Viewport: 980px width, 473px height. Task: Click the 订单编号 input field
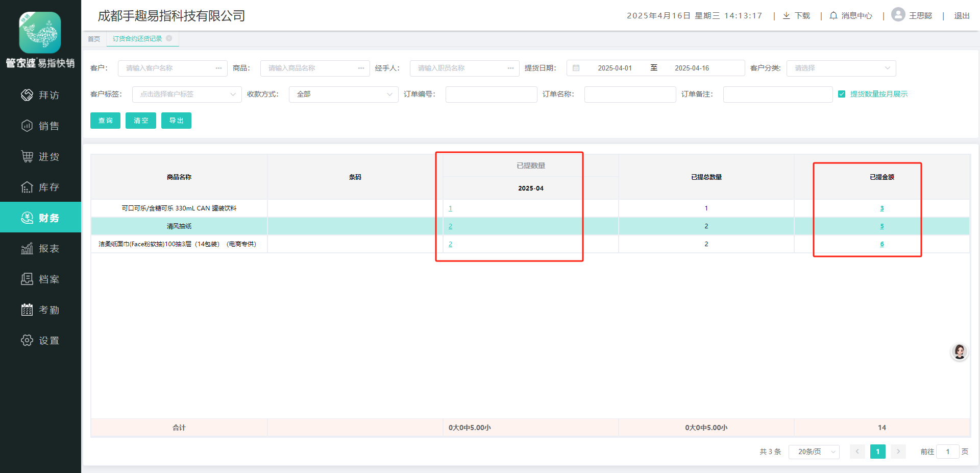tap(491, 94)
